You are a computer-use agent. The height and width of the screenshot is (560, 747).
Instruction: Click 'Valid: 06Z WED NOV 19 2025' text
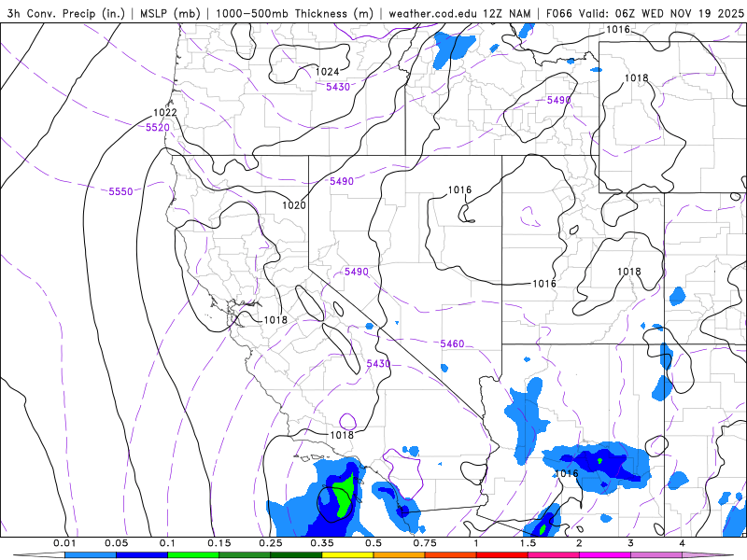click(661, 13)
